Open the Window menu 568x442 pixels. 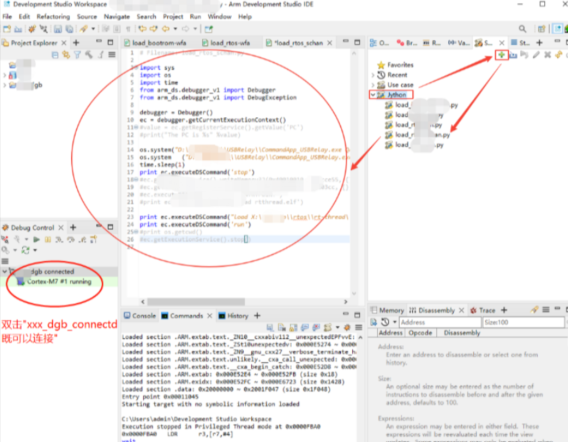[x=219, y=17]
